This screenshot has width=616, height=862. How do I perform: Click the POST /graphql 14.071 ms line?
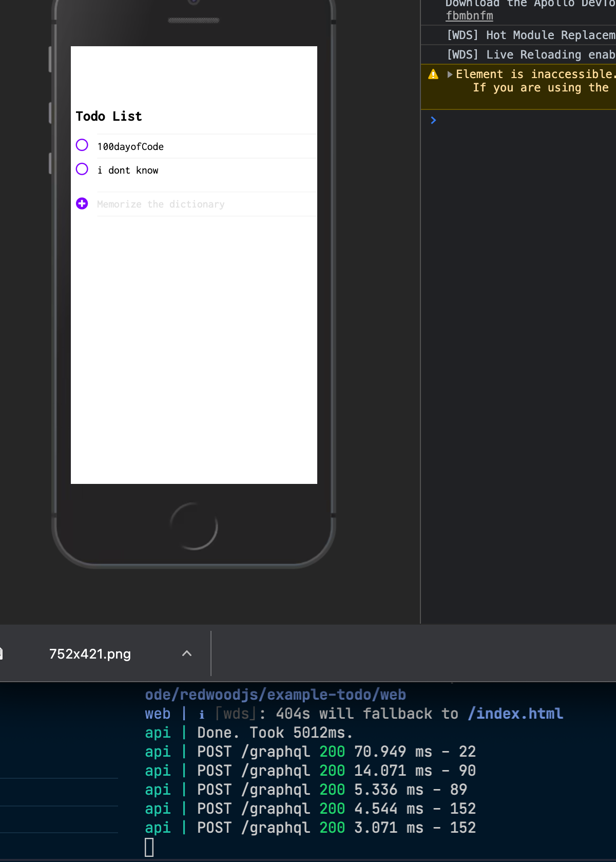click(311, 771)
